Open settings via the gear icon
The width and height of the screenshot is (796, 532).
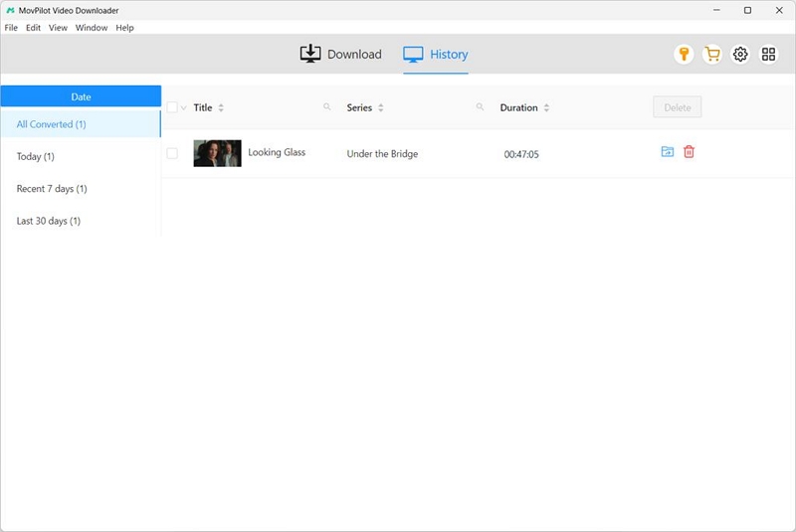740,55
